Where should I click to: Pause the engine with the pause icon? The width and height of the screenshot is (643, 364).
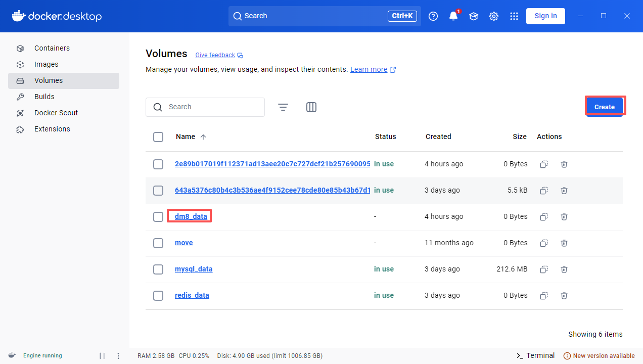click(x=102, y=356)
